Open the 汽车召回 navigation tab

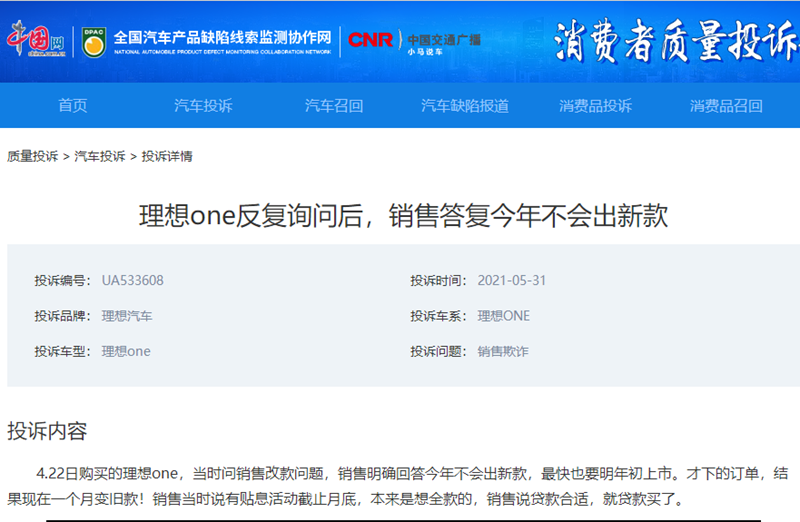point(333,106)
